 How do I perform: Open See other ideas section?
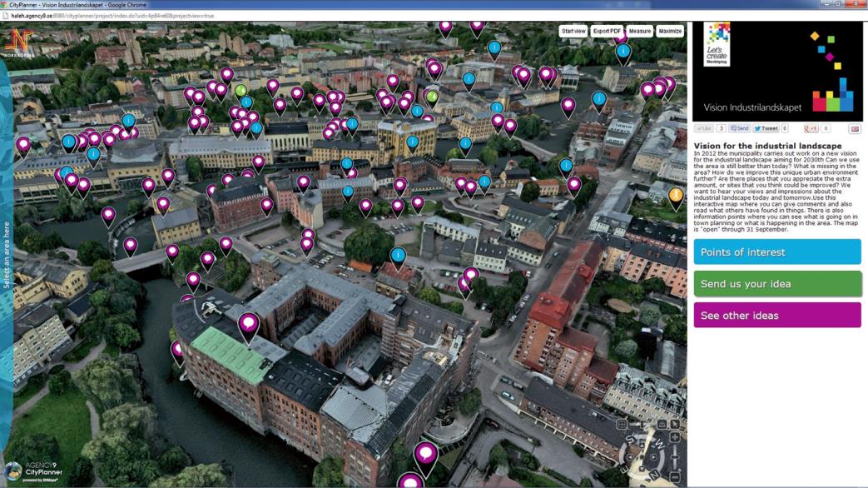(x=777, y=315)
